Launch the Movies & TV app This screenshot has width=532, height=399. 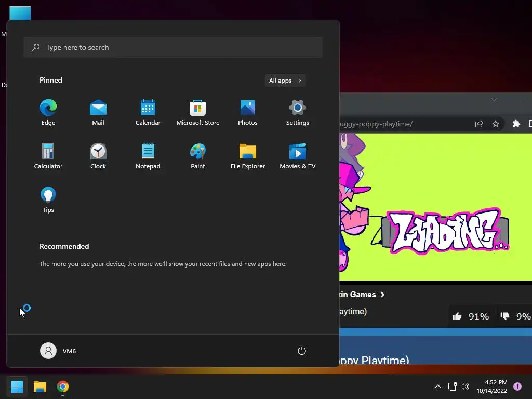coord(298,156)
